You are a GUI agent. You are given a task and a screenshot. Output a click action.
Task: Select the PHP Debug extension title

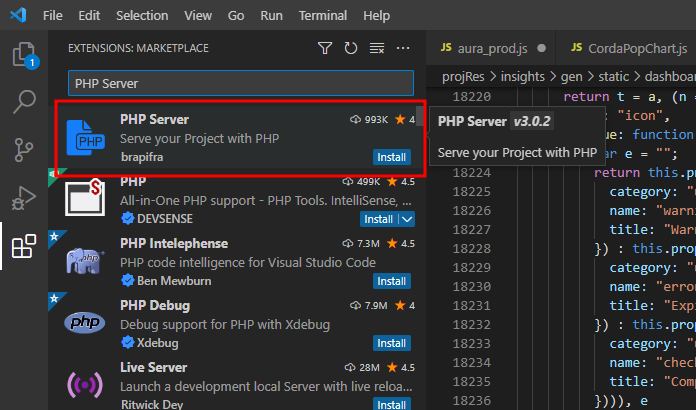(x=155, y=306)
